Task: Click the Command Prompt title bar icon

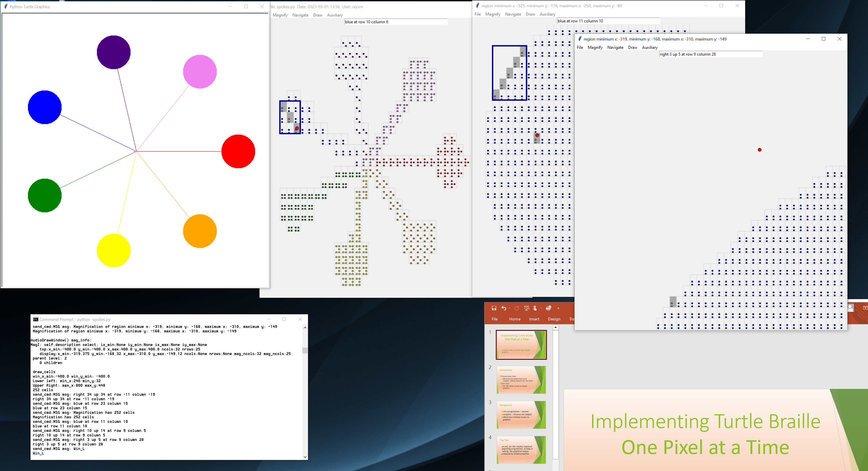Action: click(35, 319)
